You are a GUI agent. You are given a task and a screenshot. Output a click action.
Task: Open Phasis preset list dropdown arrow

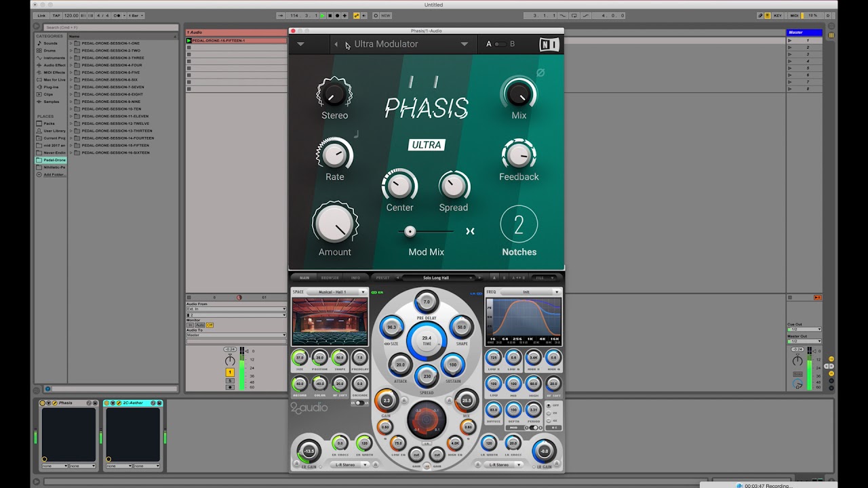(x=465, y=44)
